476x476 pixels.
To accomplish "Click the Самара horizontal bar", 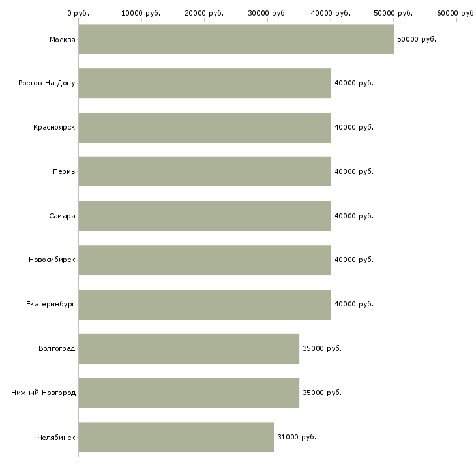I will point(204,216).
